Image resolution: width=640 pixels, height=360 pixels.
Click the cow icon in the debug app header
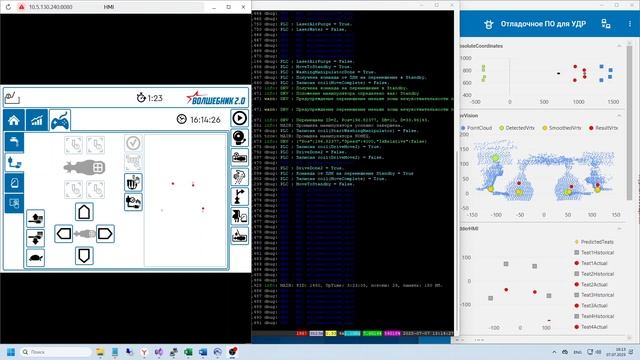pyautogui.click(x=489, y=24)
